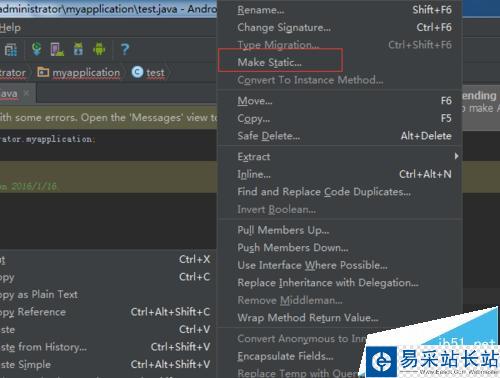Choose context menu entry with Ctrl+V shortcut
The height and width of the screenshot is (378, 500).
tap(108, 330)
